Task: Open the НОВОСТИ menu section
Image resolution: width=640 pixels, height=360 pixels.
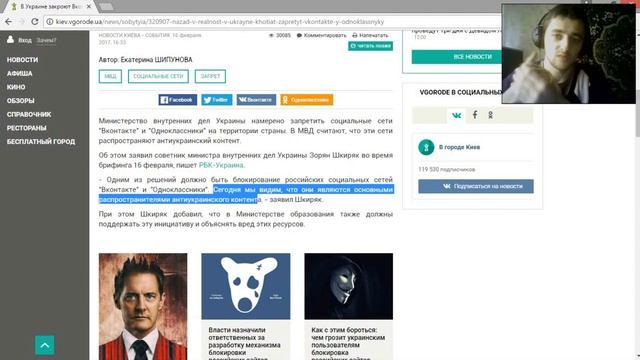Action: pyautogui.click(x=22, y=60)
